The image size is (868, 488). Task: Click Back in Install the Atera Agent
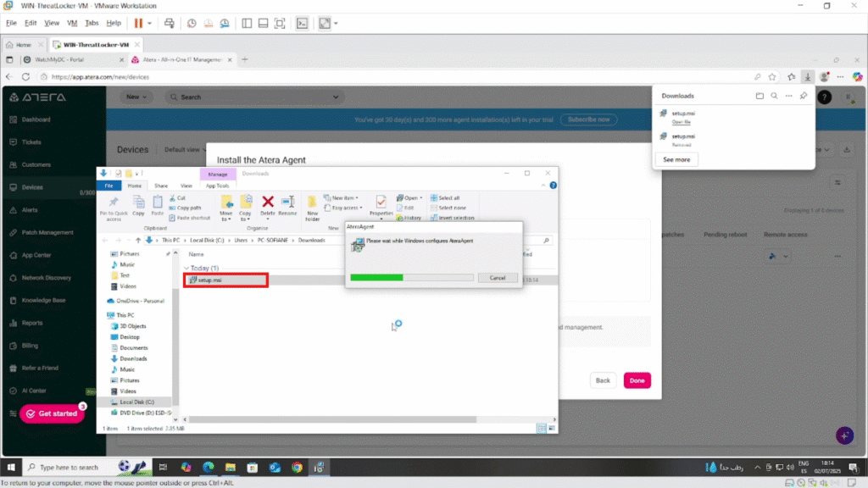[x=603, y=380]
